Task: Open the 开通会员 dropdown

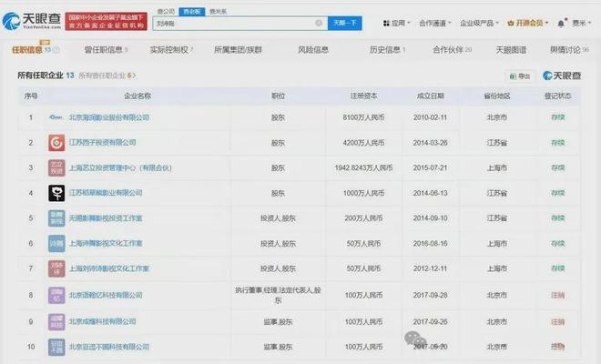Action: 528,24
